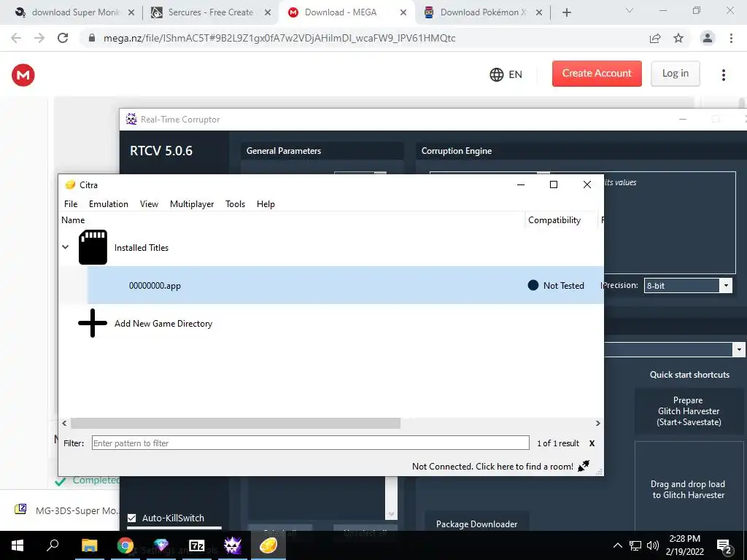747x560 pixels.
Task: Open the notification center icon
Action: coord(724,545)
